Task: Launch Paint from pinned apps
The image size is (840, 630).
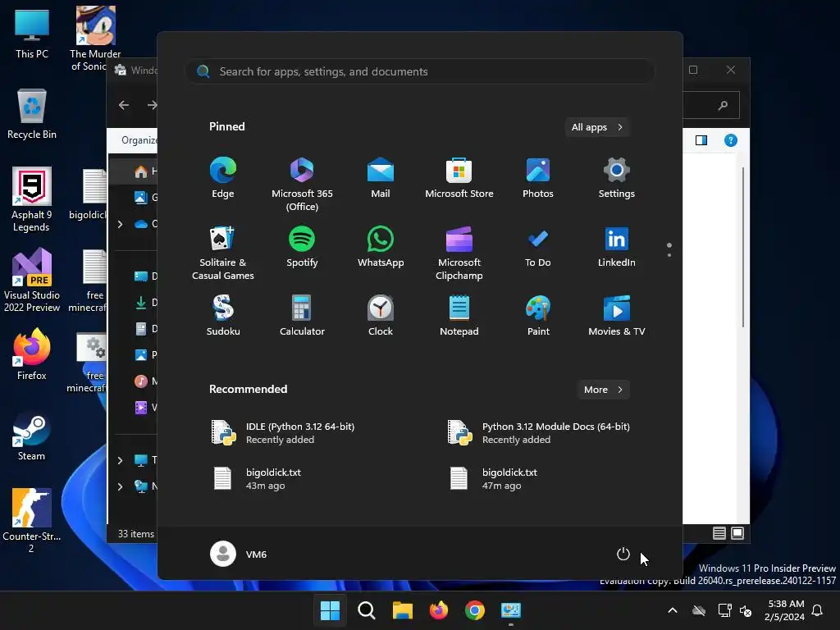Action: [538, 316]
